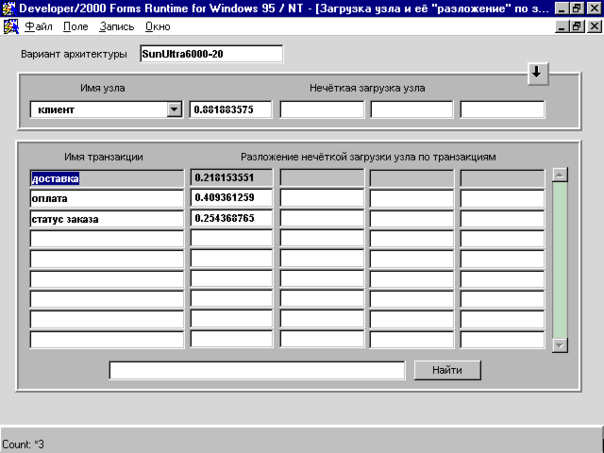Click the search input field next to Найти
The width and height of the screenshot is (604, 453).
coord(257,371)
